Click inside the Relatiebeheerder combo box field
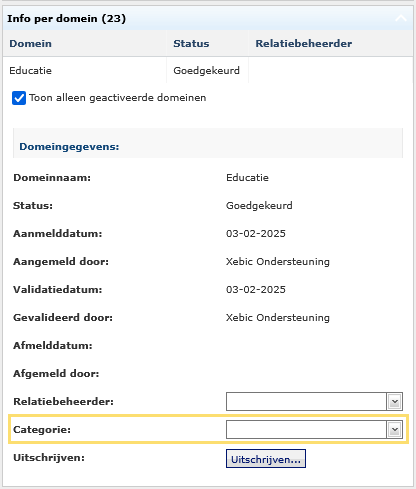The height and width of the screenshot is (489, 416). (306, 402)
